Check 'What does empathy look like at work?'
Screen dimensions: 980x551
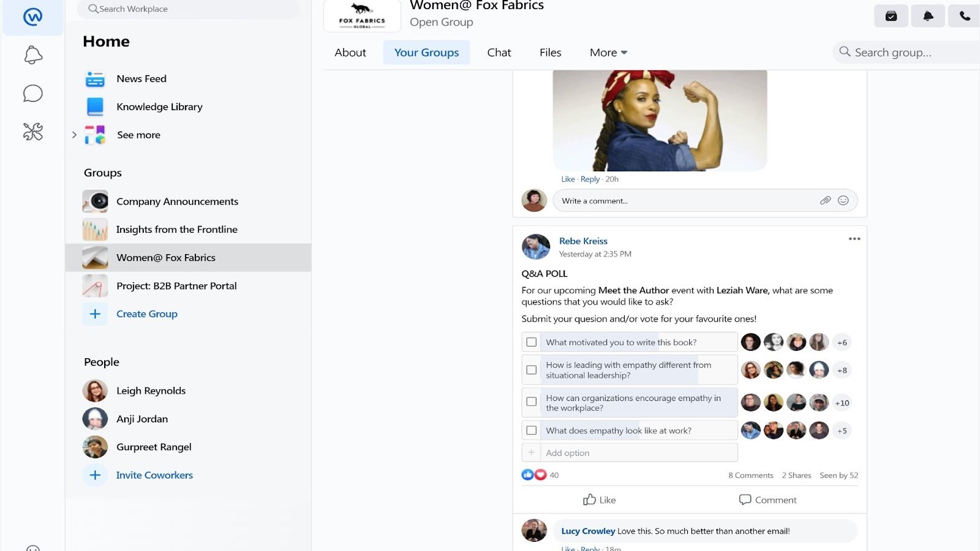click(x=532, y=430)
